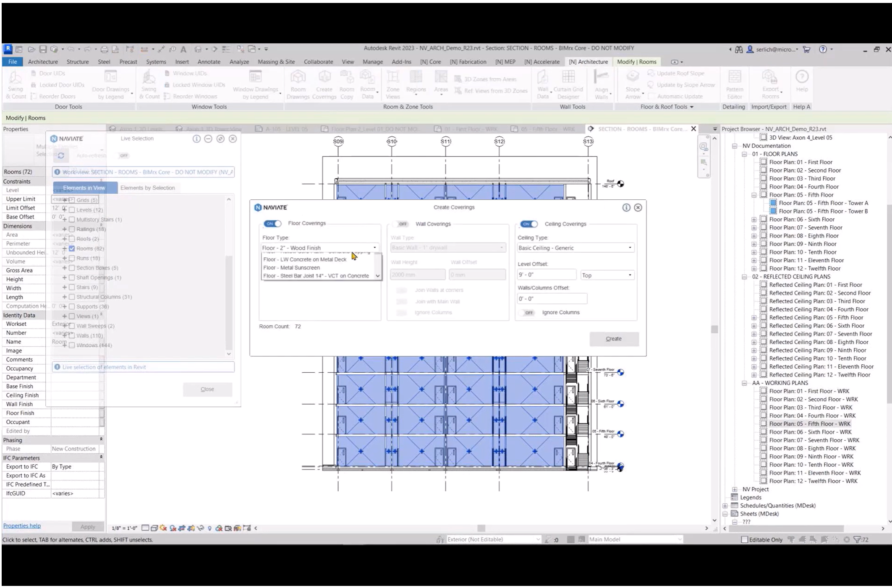Click the horizontal scrollbar below the section view

[481, 528]
